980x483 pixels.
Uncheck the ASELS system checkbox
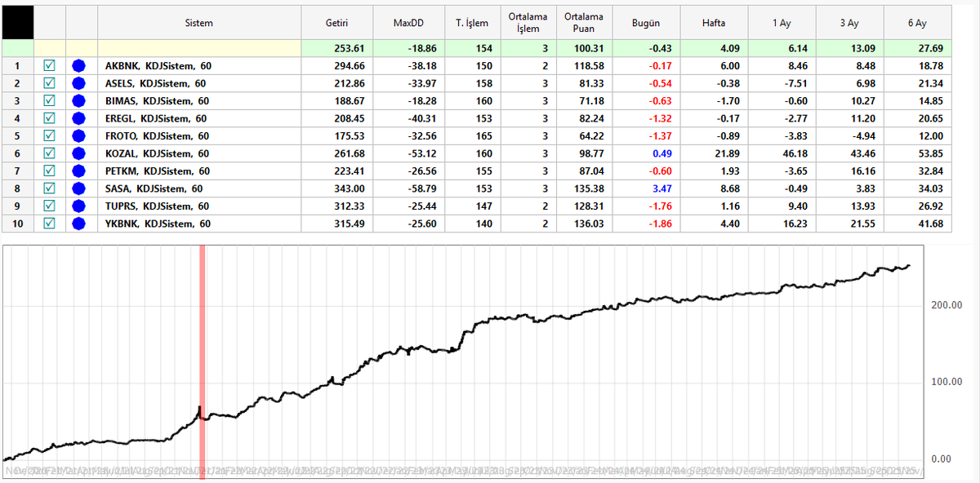(x=49, y=83)
